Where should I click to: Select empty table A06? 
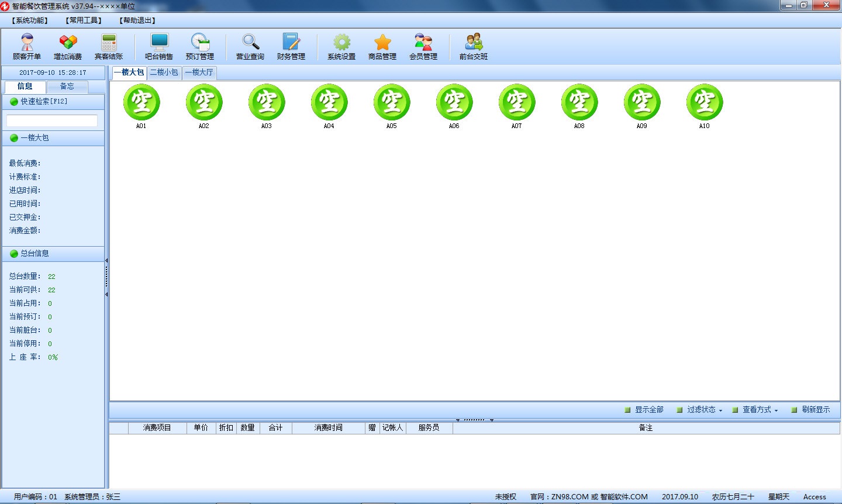pos(454,106)
